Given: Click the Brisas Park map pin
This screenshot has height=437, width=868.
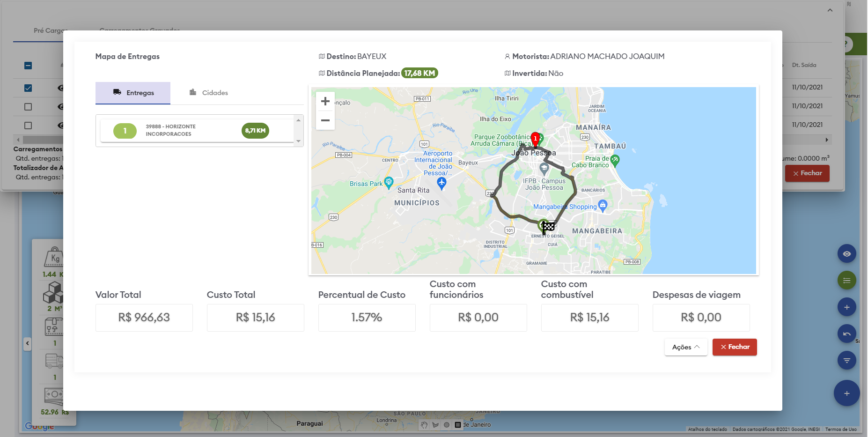Looking at the screenshot, I should (x=389, y=182).
